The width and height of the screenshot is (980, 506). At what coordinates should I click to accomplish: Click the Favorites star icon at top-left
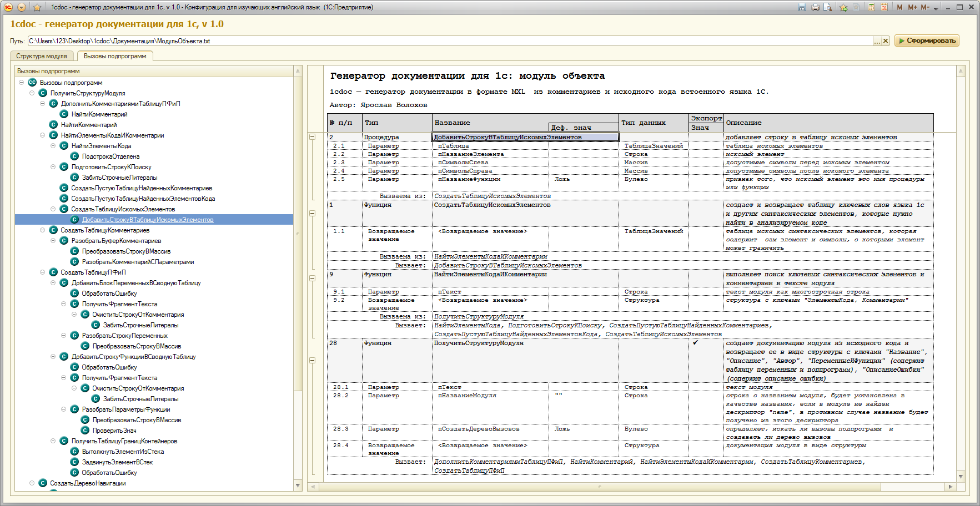37,7
